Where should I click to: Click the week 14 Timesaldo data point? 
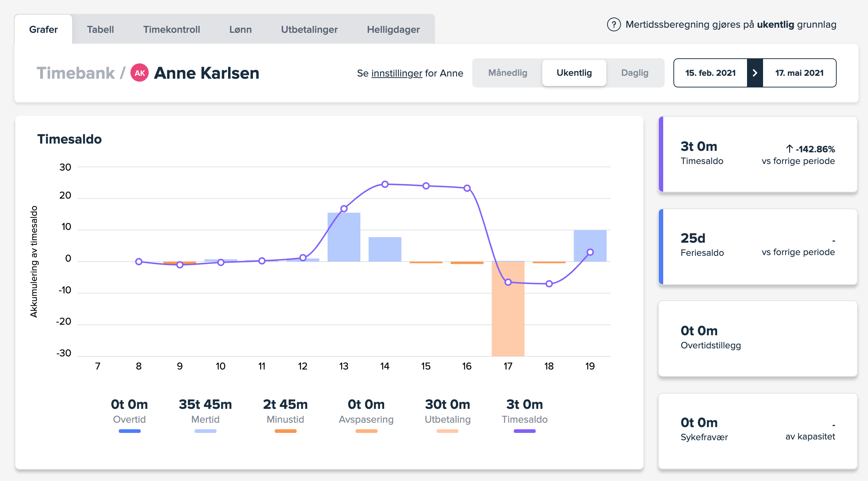pyautogui.click(x=385, y=184)
